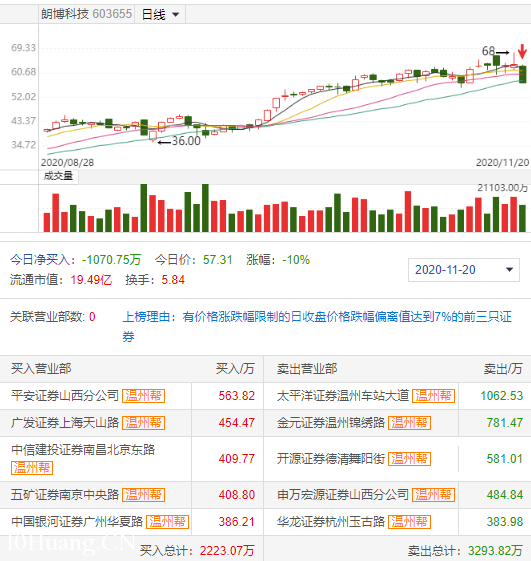This screenshot has width=531, height=561.
Task: Click 温州帮 tag beside 中国银河证券广州华夏路
Action: click(x=167, y=522)
